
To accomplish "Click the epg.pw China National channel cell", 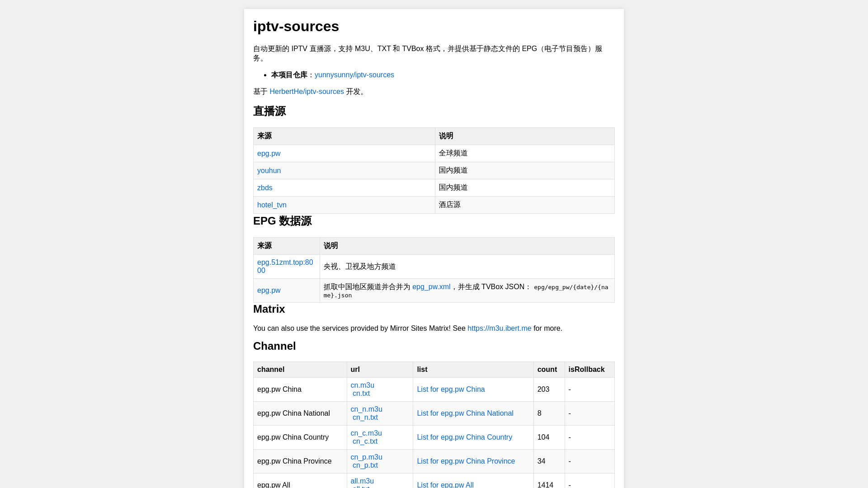I will pos(300,413).
